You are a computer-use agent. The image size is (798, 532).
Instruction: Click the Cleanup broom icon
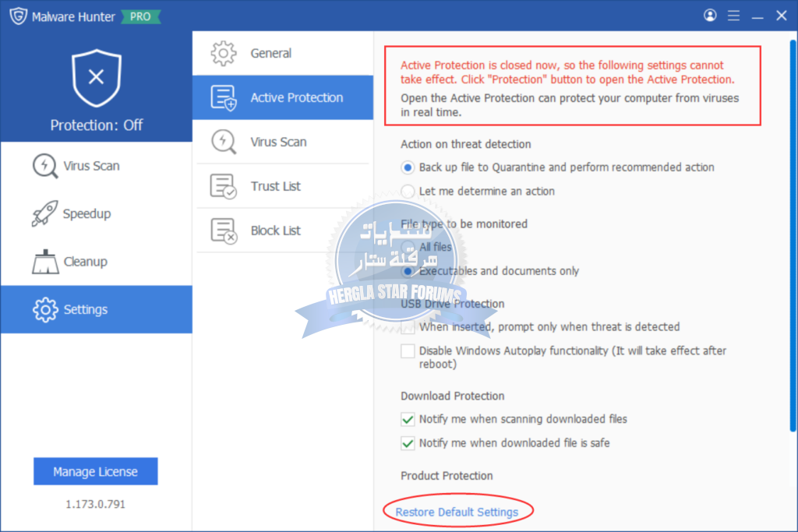[44, 262]
